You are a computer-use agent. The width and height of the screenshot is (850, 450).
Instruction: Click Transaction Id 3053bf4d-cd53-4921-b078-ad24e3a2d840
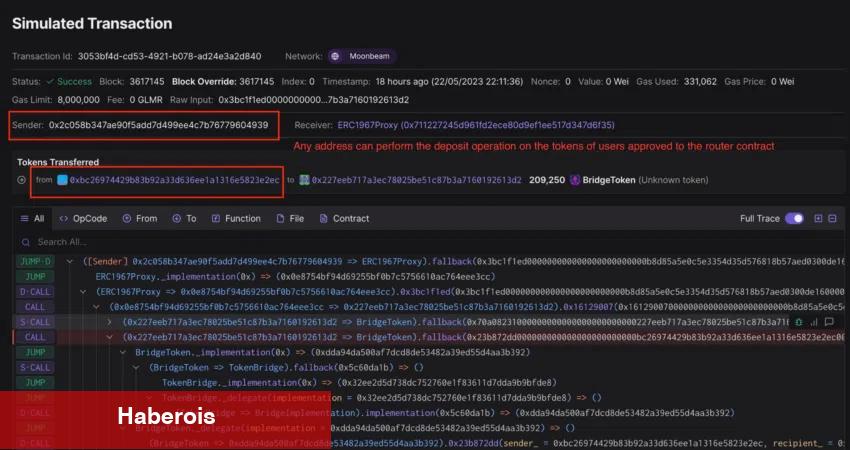click(x=169, y=56)
